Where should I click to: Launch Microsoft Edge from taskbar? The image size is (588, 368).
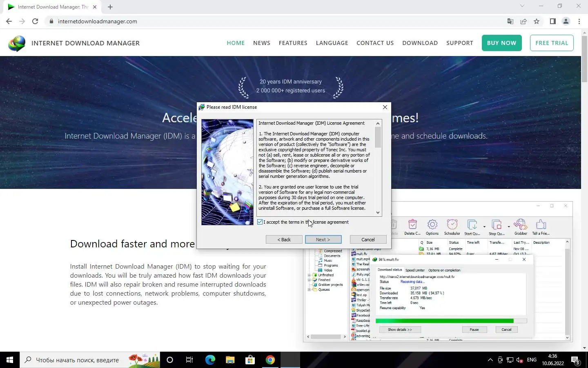210,360
